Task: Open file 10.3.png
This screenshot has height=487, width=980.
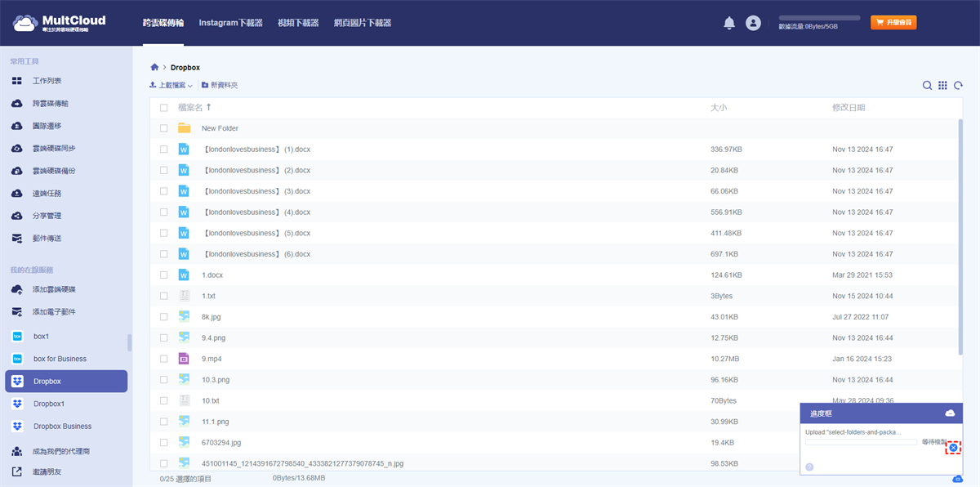Action: (x=216, y=380)
